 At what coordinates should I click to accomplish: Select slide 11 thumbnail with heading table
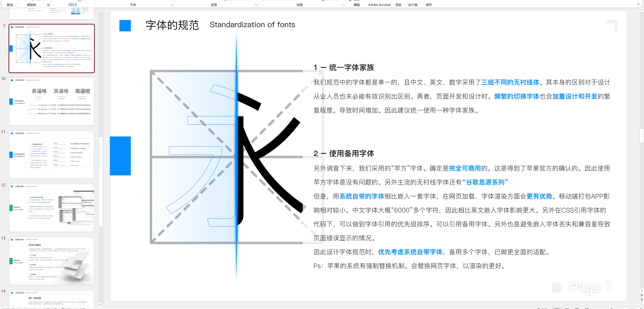click(x=52, y=155)
